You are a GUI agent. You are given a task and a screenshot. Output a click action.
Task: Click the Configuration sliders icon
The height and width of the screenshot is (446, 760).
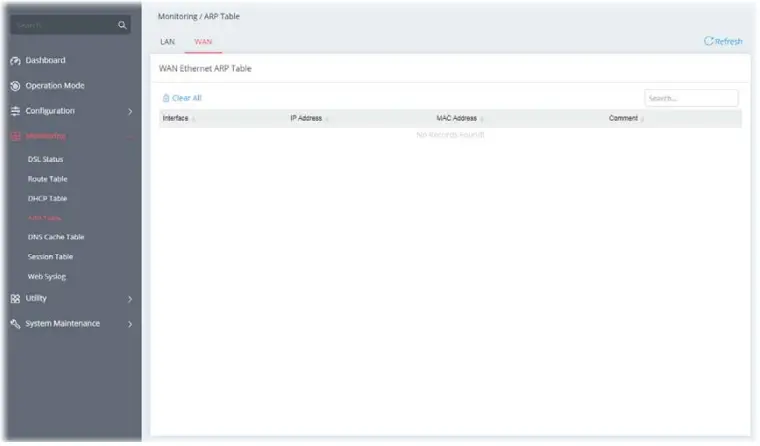pyautogui.click(x=16, y=111)
